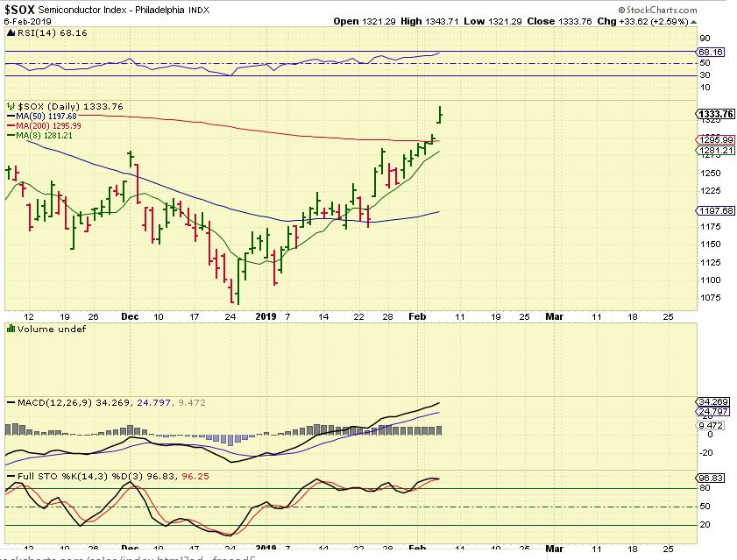Click '14' on the price chart date axis
Screen dimensions: 737x560
[x=323, y=317]
